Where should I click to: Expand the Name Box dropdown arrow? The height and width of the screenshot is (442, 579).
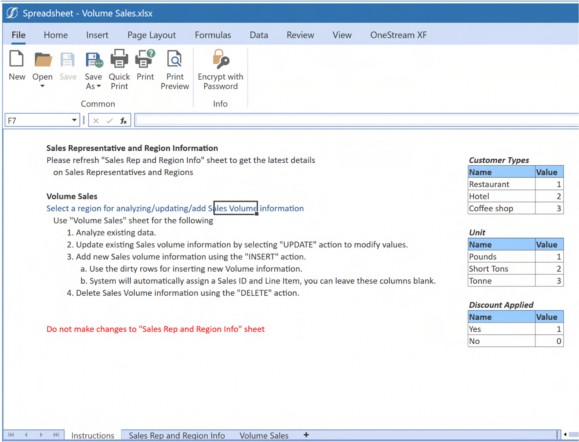pyautogui.click(x=74, y=120)
